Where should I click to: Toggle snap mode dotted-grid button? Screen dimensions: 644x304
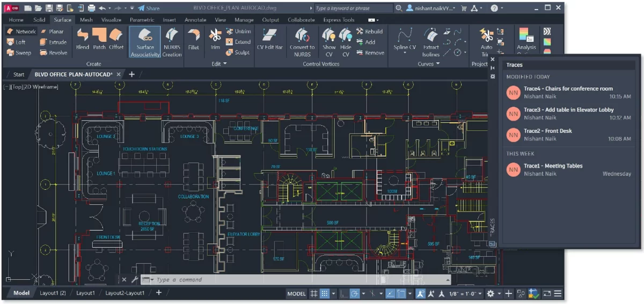click(324, 293)
